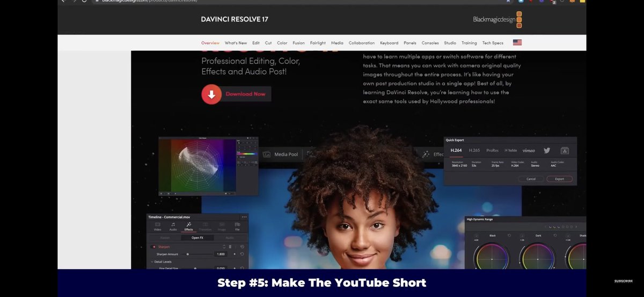The image size is (644, 297).
Task: Select Audio music-note tab in inspector
Action: (173, 226)
